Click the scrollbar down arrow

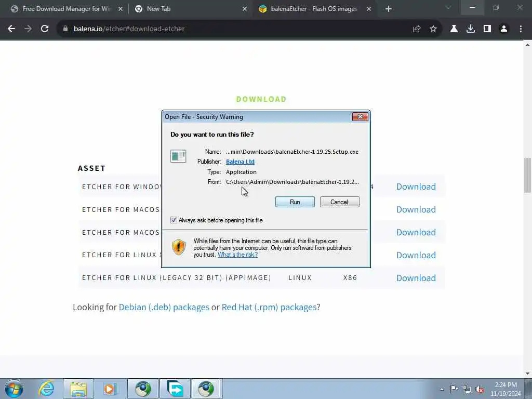click(x=527, y=373)
